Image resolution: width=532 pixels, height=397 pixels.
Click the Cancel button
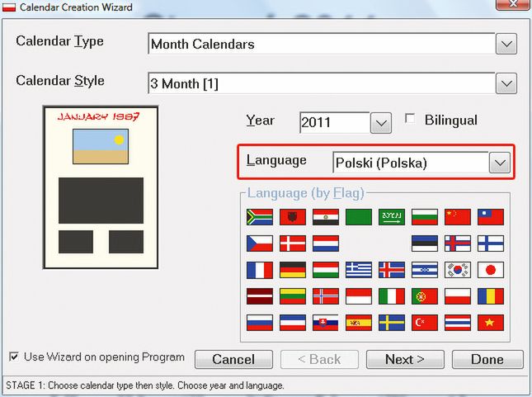pyautogui.click(x=233, y=359)
